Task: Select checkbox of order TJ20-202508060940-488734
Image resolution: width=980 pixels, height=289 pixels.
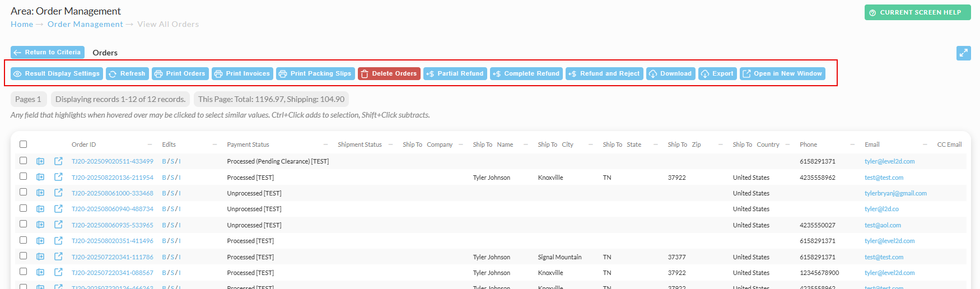Action: click(23, 208)
